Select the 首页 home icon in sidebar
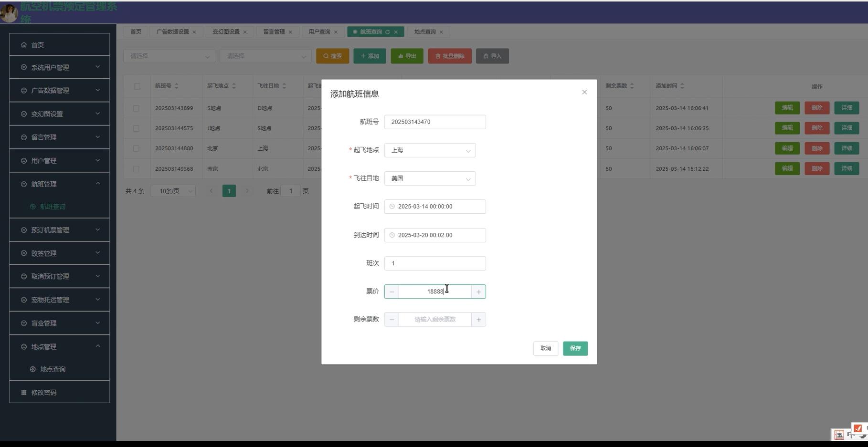 [x=24, y=44]
